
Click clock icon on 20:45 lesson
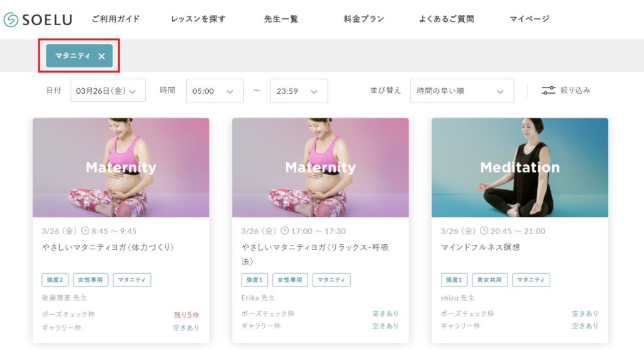(x=484, y=231)
